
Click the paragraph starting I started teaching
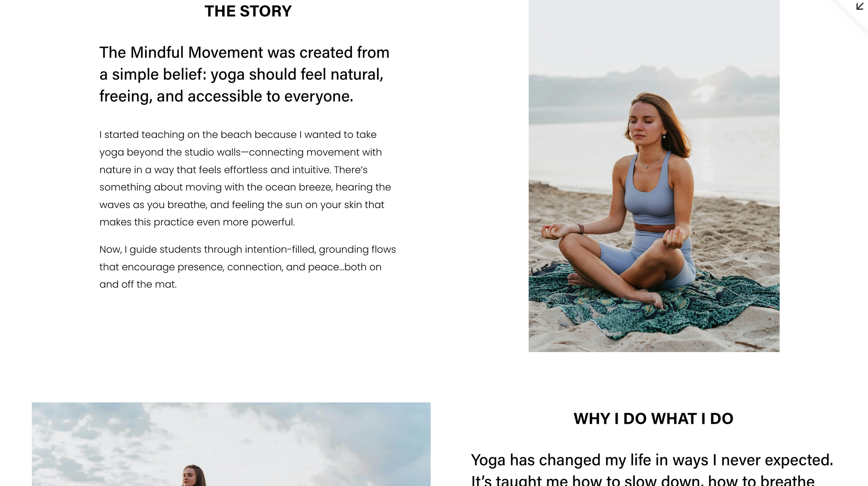245,178
